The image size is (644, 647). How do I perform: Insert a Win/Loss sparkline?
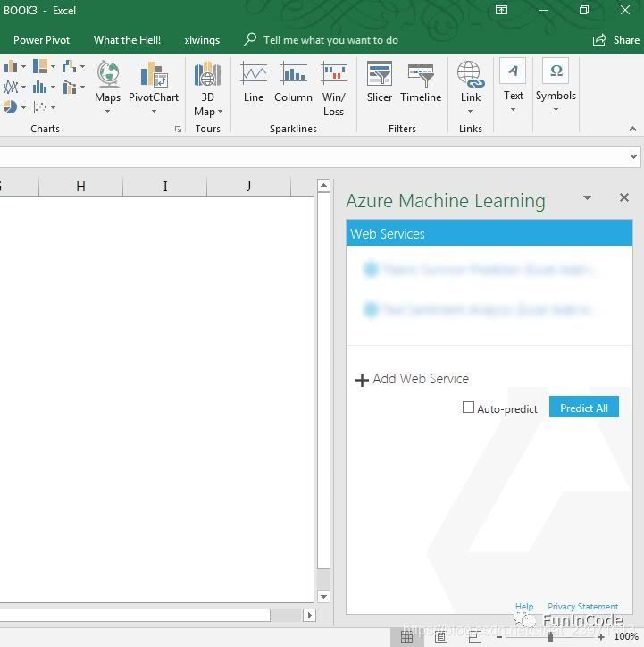click(333, 88)
